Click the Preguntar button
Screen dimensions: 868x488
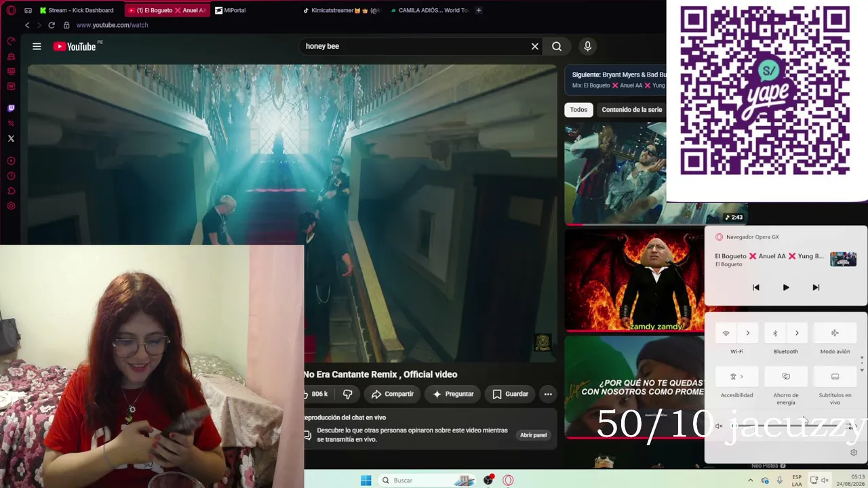[x=453, y=394]
